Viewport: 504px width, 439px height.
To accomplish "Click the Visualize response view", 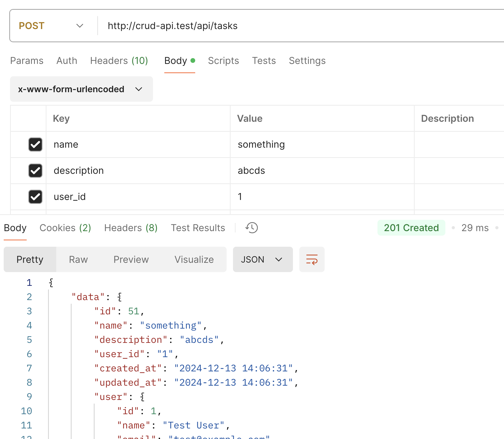I will click(x=194, y=259).
